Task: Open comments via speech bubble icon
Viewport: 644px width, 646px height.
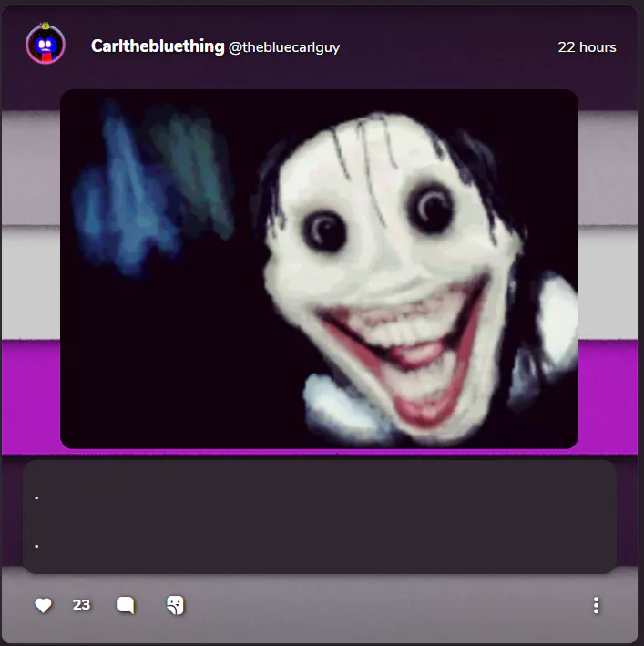Action: (125, 605)
